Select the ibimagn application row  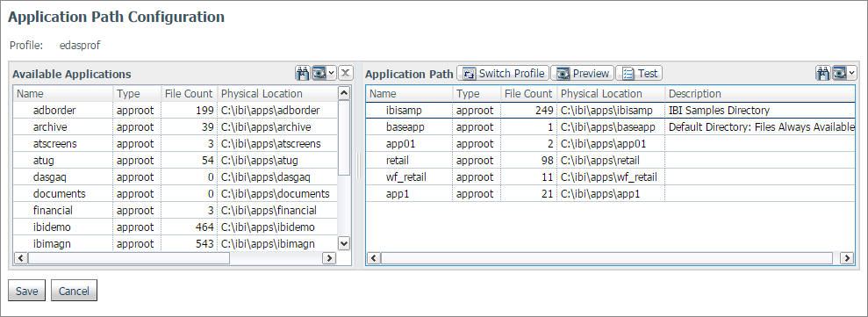click(x=175, y=243)
